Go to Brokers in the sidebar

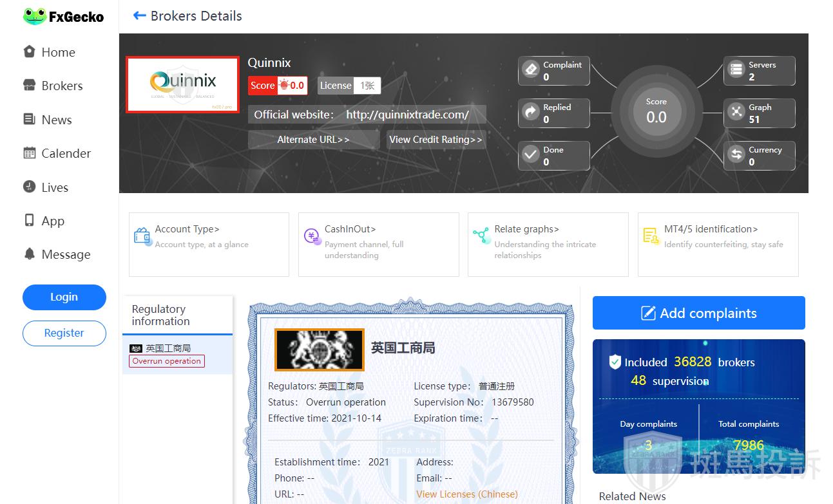pos(61,86)
